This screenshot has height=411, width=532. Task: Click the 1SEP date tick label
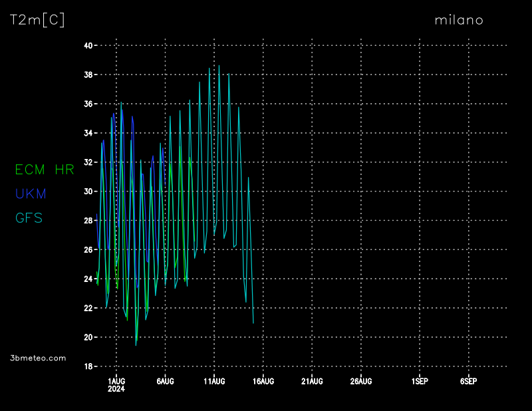[x=420, y=381]
